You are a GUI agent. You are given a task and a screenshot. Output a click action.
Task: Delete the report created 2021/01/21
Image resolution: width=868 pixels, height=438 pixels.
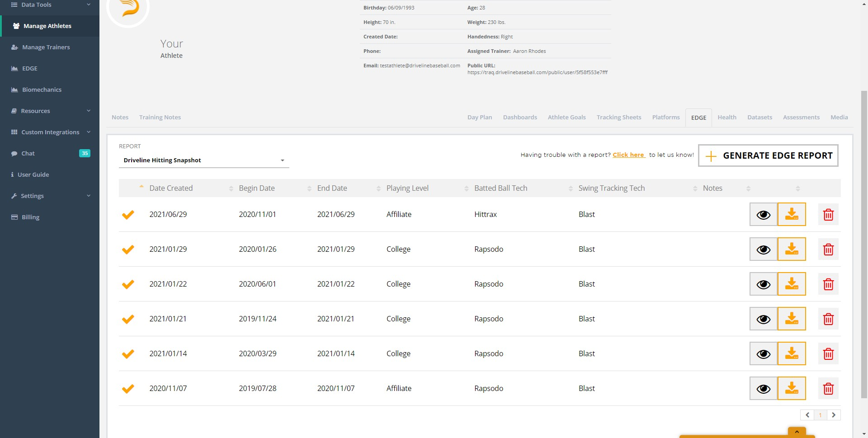pos(828,319)
